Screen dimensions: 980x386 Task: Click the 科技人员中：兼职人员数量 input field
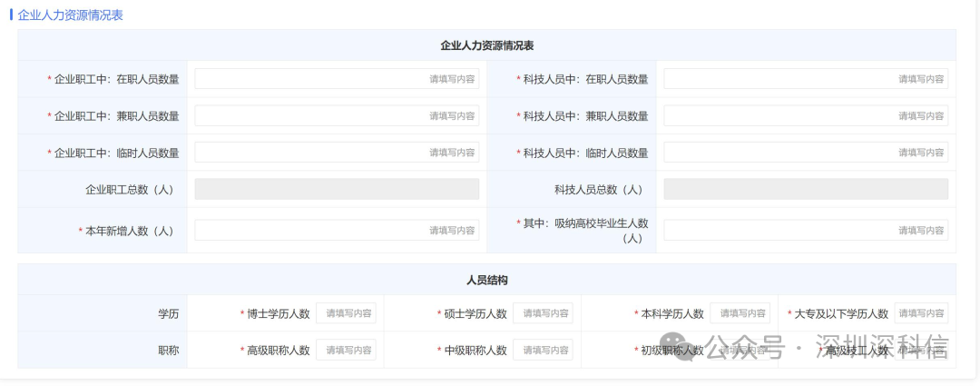point(806,115)
